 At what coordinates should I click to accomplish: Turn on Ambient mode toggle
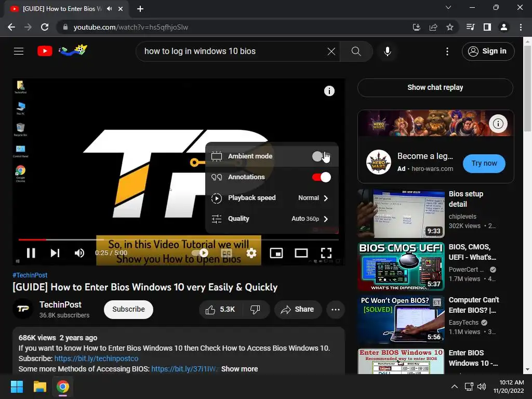(x=321, y=156)
